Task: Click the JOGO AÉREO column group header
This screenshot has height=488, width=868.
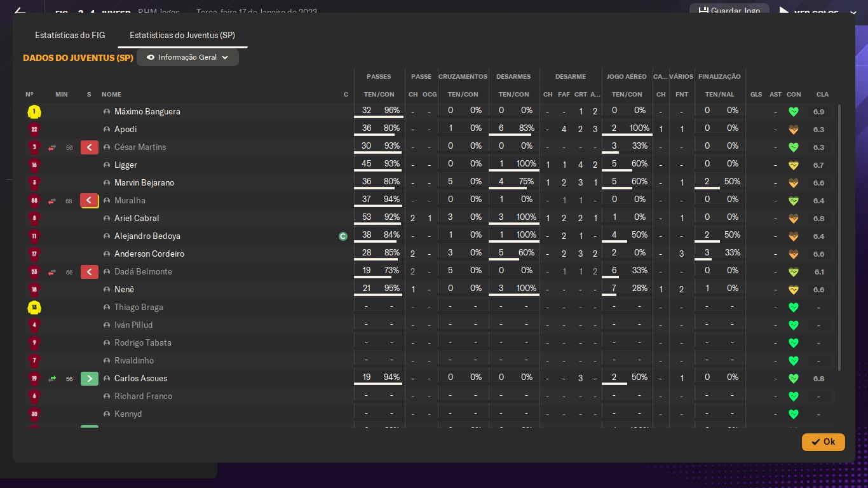Action: tap(627, 77)
